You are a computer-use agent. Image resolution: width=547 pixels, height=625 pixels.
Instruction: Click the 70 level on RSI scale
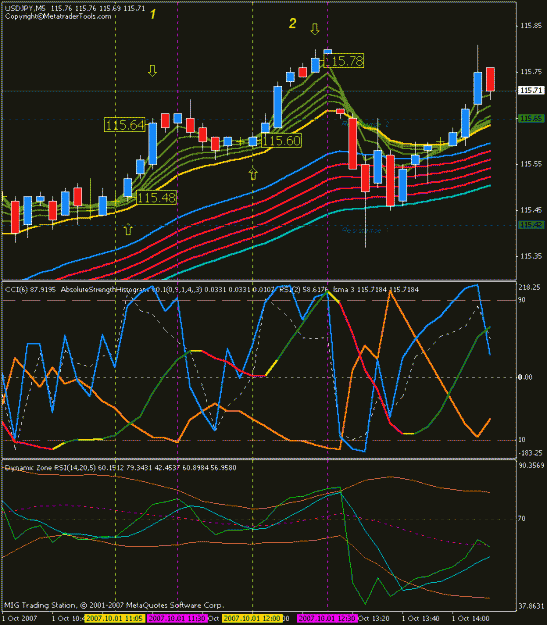click(521, 519)
